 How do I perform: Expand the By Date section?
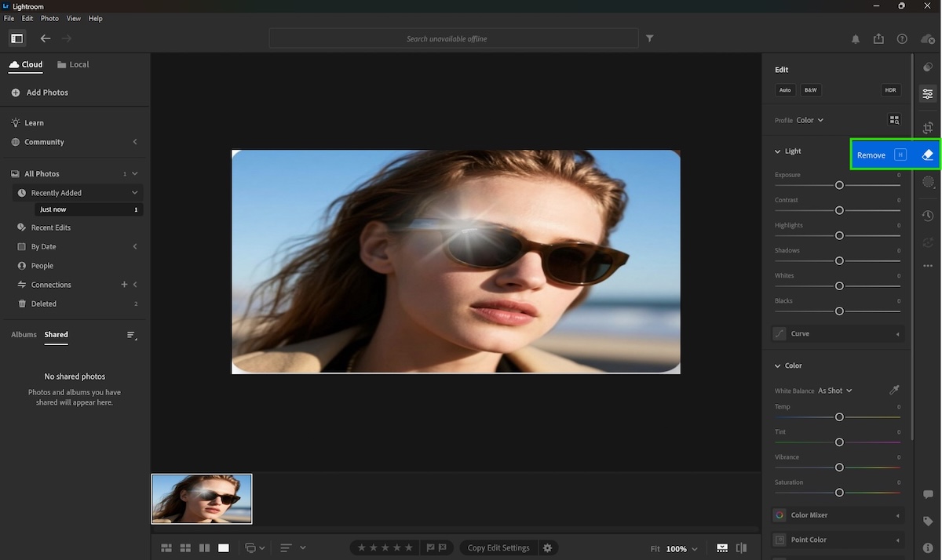click(135, 246)
